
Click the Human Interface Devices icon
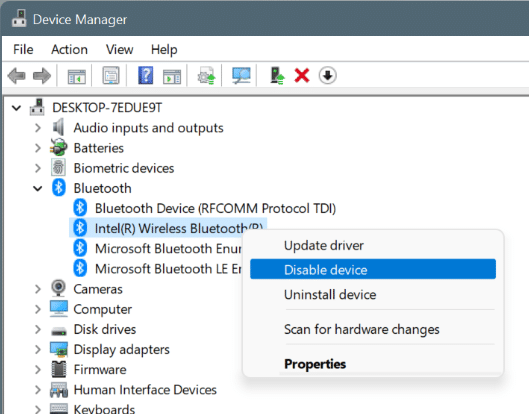click(59, 390)
